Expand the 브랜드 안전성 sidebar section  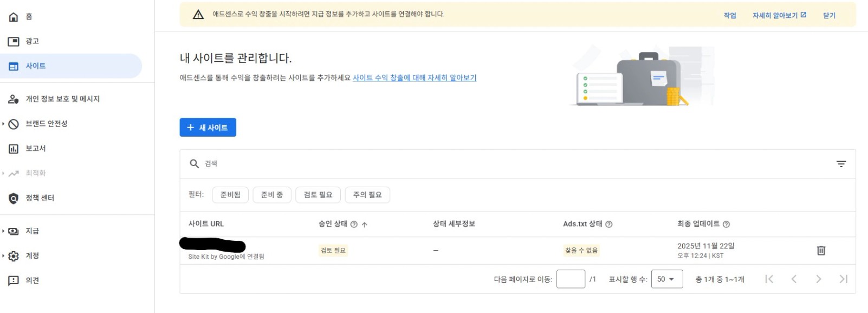(x=3, y=124)
